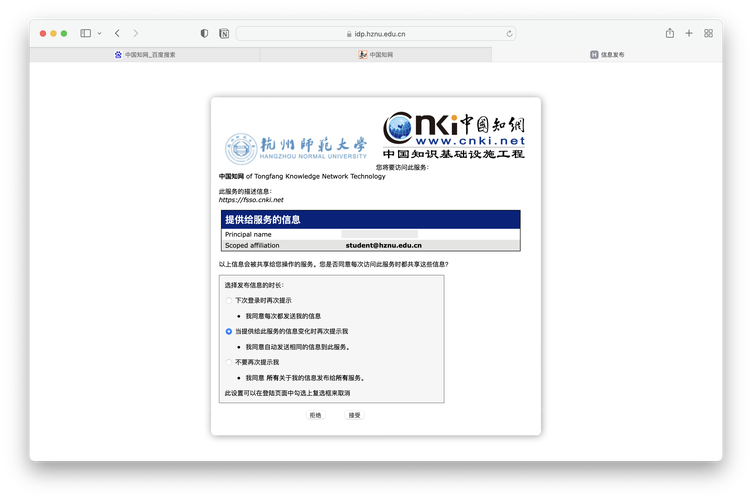Open the Share icon

tap(670, 33)
